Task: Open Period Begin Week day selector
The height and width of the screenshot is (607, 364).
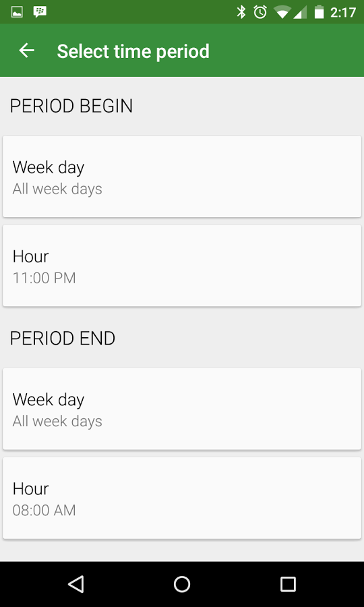Action: [x=182, y=177]
